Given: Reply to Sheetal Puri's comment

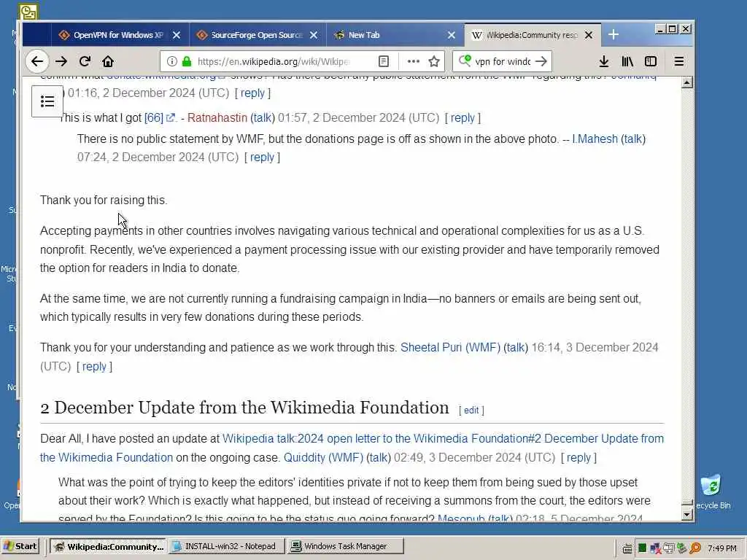Looking at the screenshot, I should [x=94, y=366].
